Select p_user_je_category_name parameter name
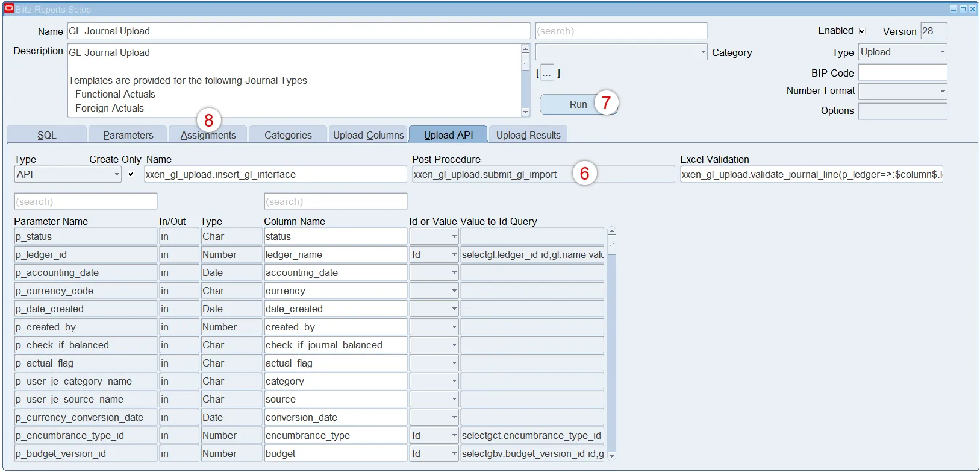This screenshot has height=472, width=980. point(86,382)
